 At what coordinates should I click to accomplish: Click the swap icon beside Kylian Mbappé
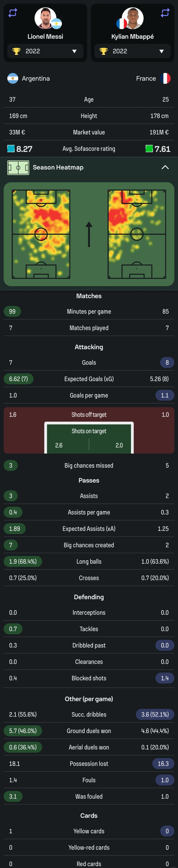165,13
